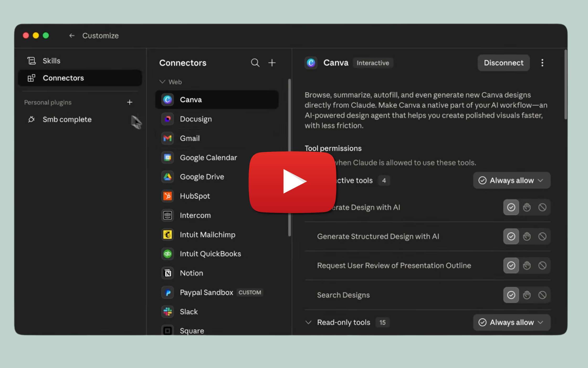
Task: Click the Notion connector icon
Action: point(167,273)
